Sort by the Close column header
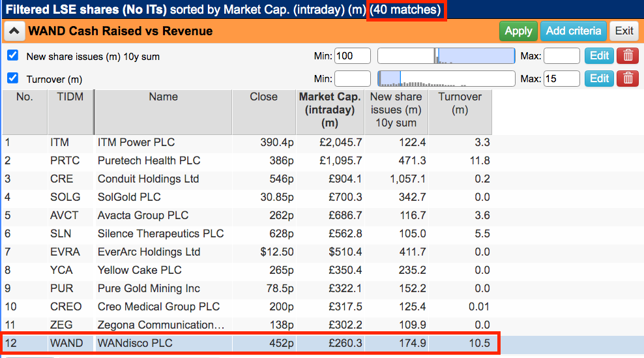Image resolution: width=644 pixels, height=358 pixels. click(x=264, y=112)
